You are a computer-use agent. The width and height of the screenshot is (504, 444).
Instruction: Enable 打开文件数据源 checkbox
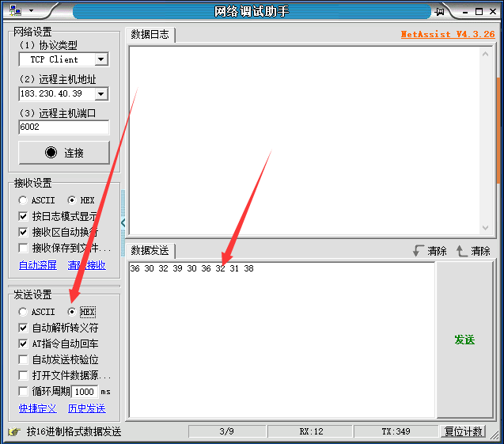(23, 375)
